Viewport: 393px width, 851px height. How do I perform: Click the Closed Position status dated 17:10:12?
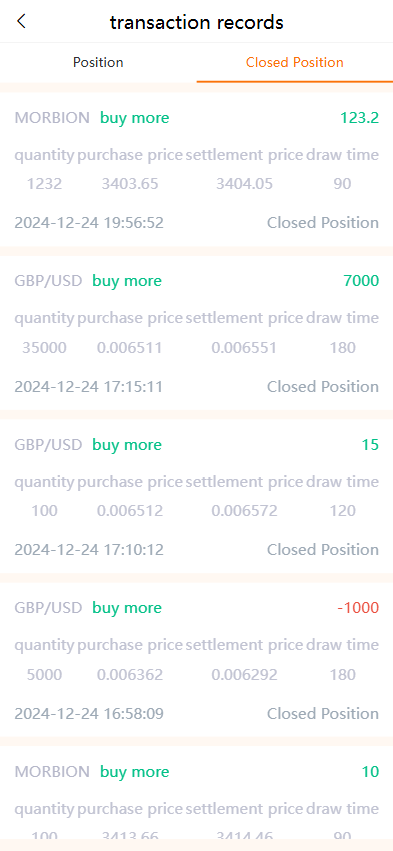[x=323, y=550]
